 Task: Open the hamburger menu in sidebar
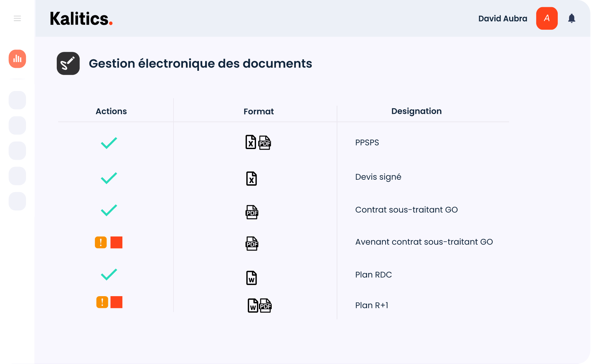[x=17, y=19]
